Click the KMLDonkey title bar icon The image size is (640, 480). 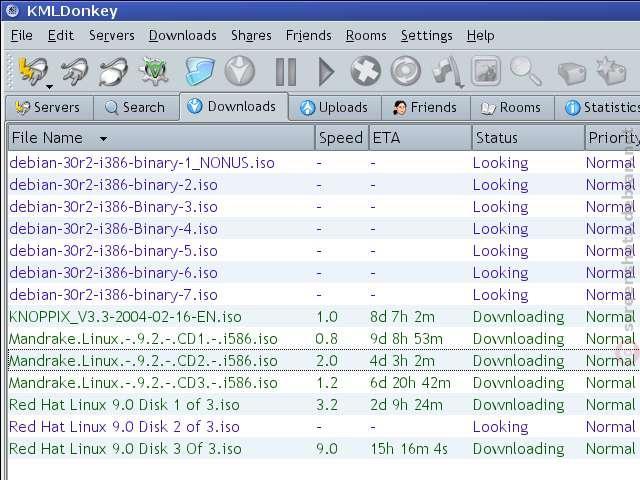pyautogui.click(x=12, y=11)
